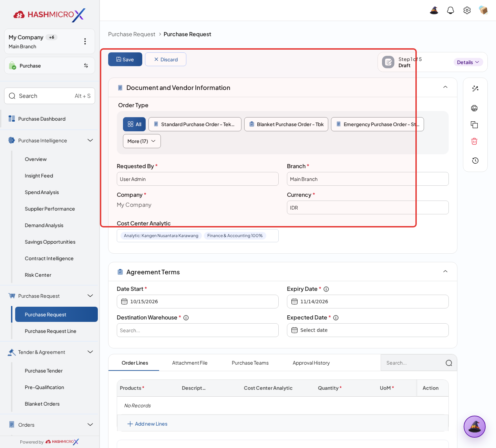Expand the Orders sidebar section
Viewport: 496px width, 448px height.
tap(90, 425)
